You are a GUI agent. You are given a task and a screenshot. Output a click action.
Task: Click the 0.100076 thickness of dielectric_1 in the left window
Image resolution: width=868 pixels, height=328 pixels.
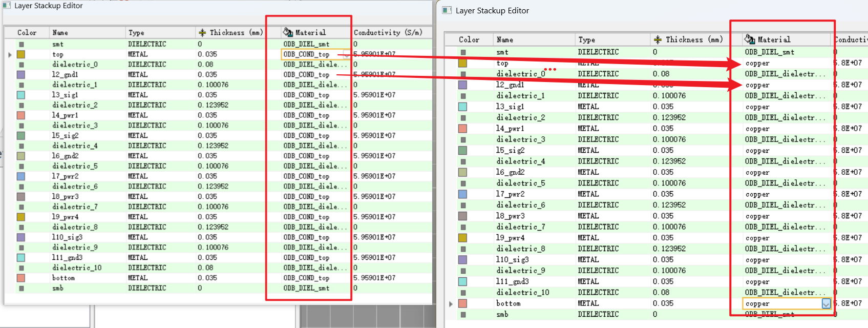[x=213, y=85]
